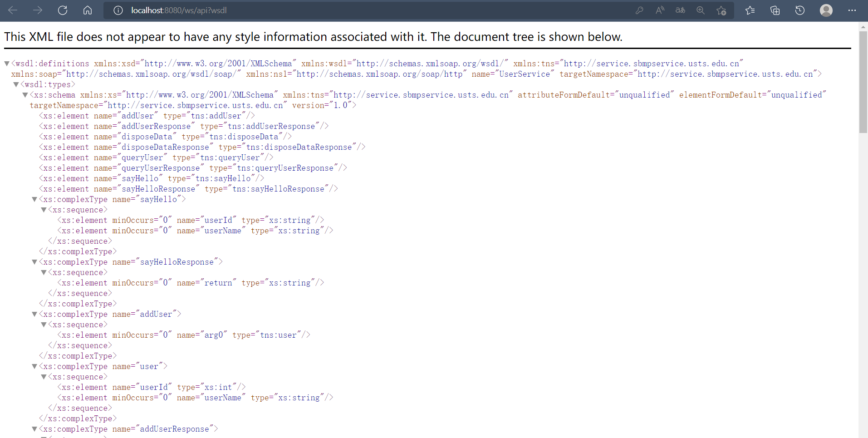
Task: Open saved passwords key icon
Action: 639,10
